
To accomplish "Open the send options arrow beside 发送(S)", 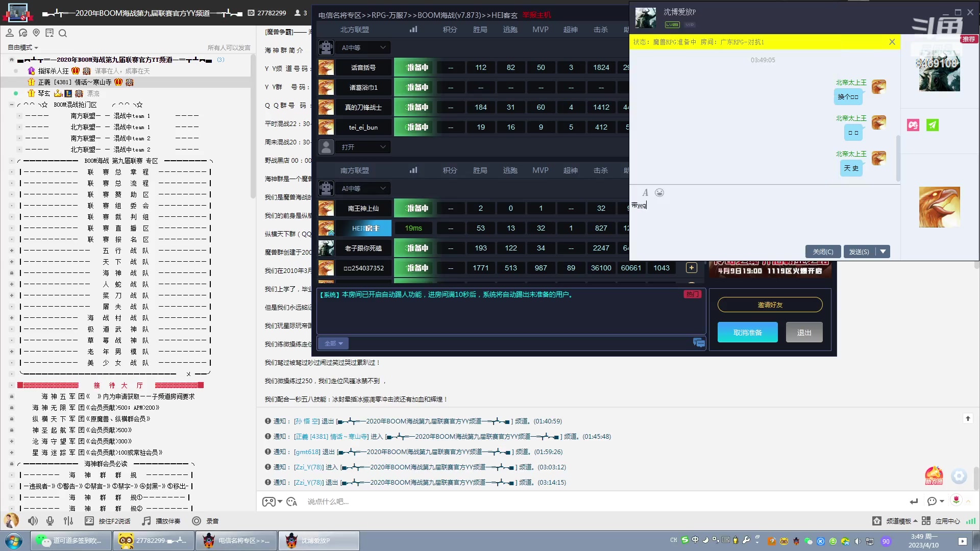I will [883, 252].
